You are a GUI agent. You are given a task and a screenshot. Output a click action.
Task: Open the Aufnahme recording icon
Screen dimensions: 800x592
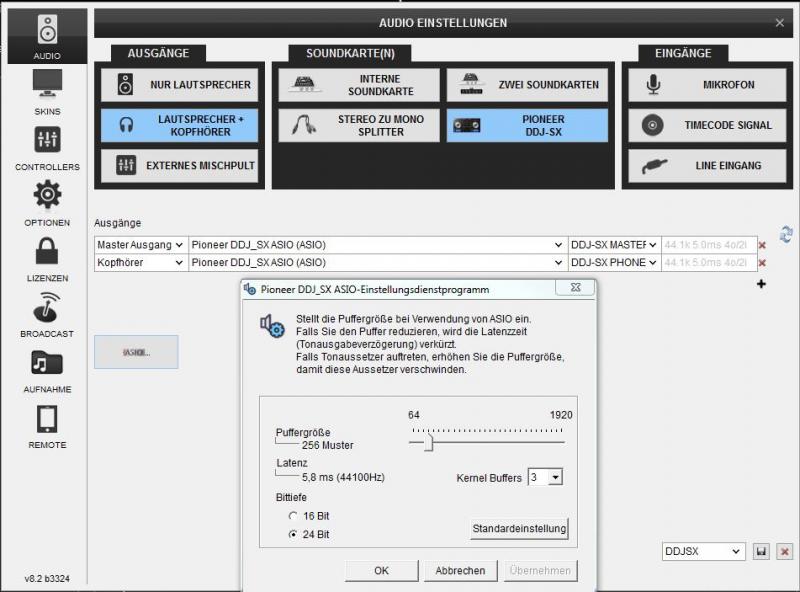pyautogui.click(x=47, y=363)
